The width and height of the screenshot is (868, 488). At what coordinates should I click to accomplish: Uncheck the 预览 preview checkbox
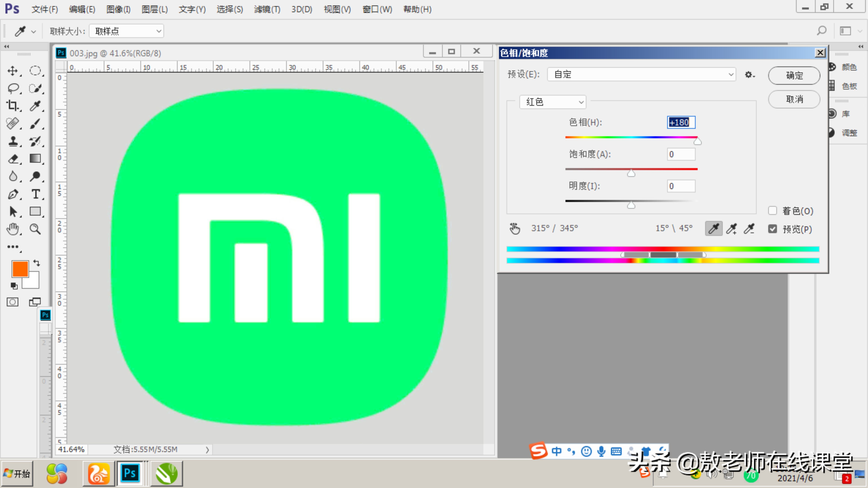(x=772, y=229)
